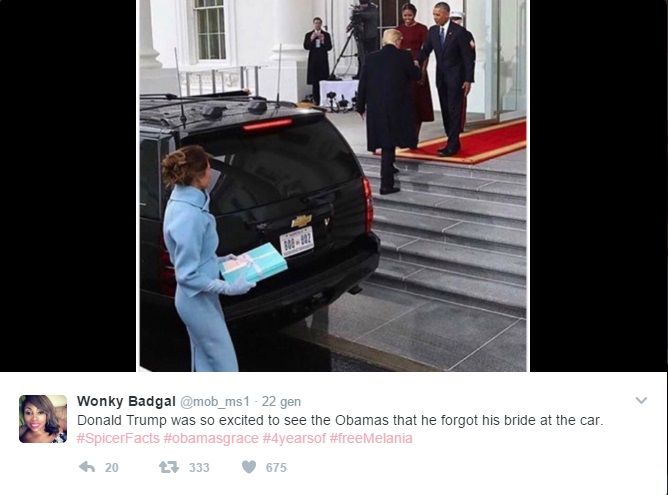
Task: Select the #4yearsof hashtag
Action: coord(294,438)
